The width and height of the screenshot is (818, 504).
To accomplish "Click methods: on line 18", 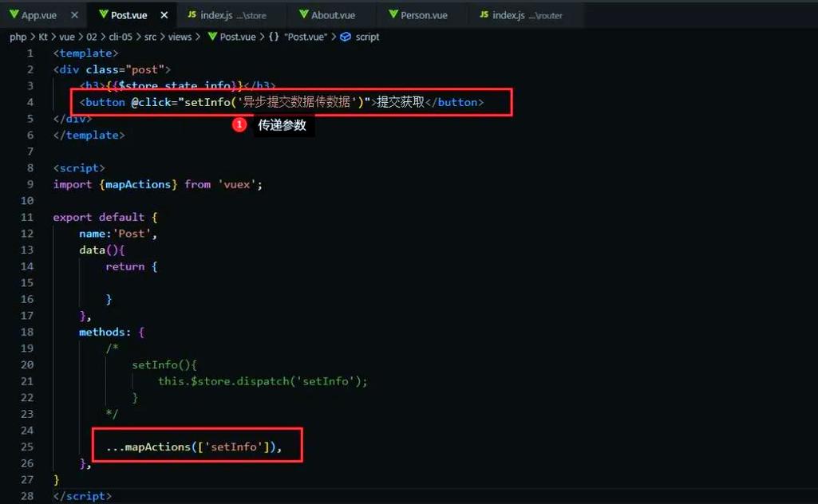I will 105,332.
